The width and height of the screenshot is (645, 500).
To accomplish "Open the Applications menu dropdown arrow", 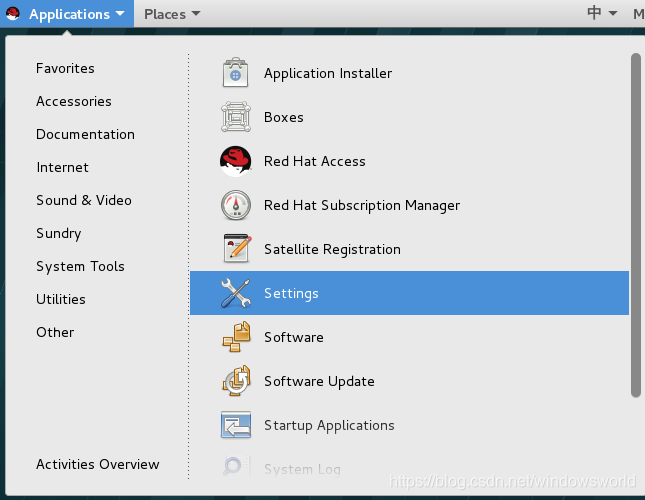I will click(120, 14).
